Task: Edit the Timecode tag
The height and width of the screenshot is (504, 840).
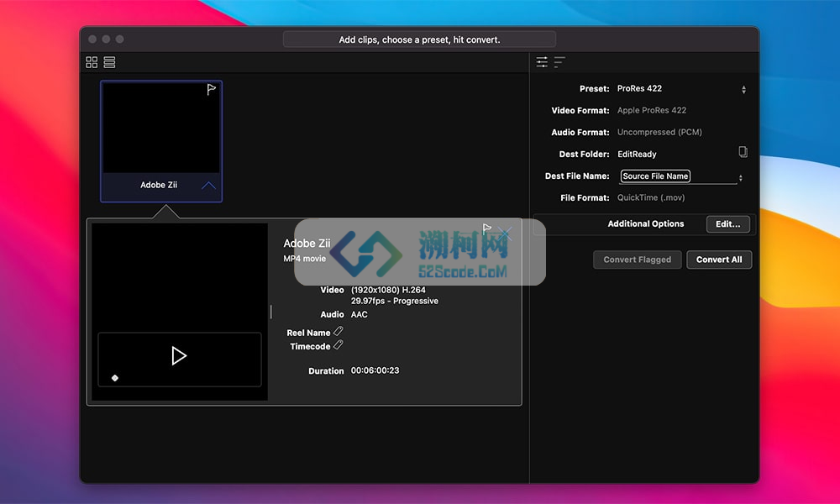Action: [x=338, y=345]
